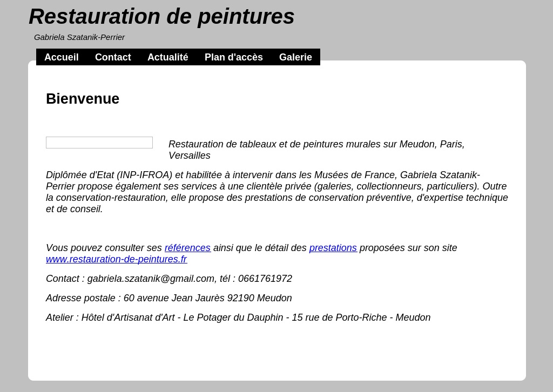The height and width of the screenshot is (392, 553).
Task: Click the contact email gabriela.szatanik@gmail.com line
Action: (169, 279)
